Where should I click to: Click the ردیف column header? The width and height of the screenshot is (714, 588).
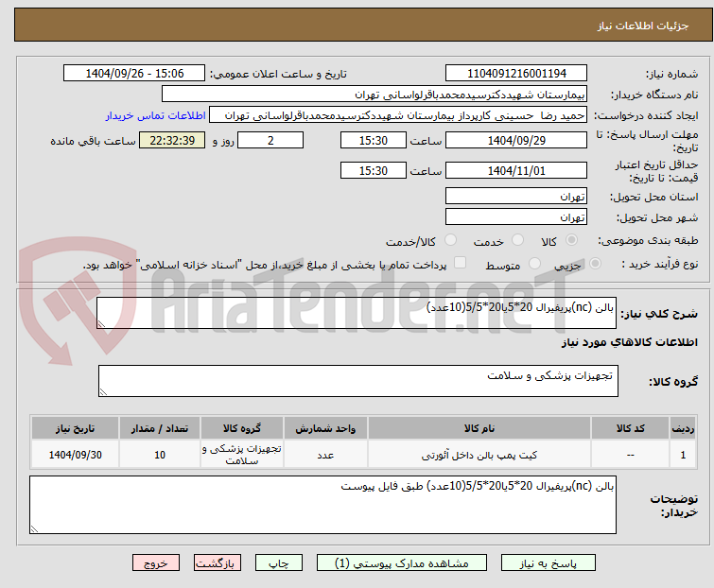pos(683,428)
